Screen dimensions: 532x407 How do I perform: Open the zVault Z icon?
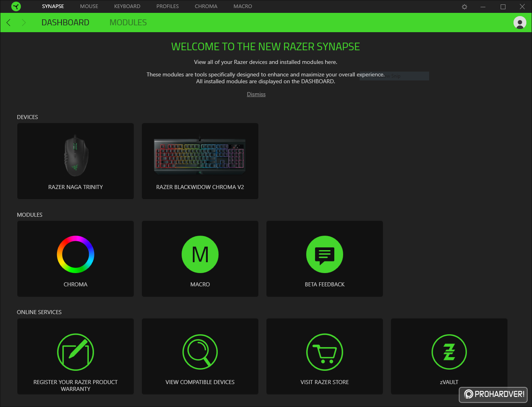tap(449, 352)
